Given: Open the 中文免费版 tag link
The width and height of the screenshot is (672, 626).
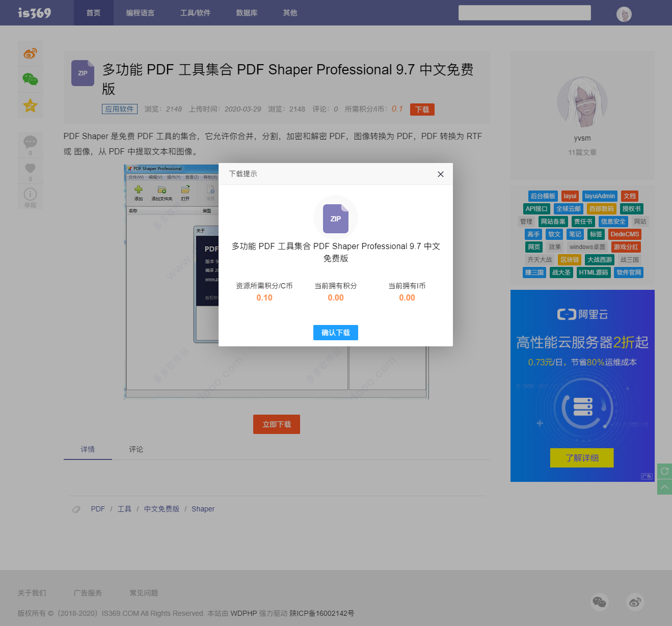Looking at the screenshot, I should [x=162, y=509].
